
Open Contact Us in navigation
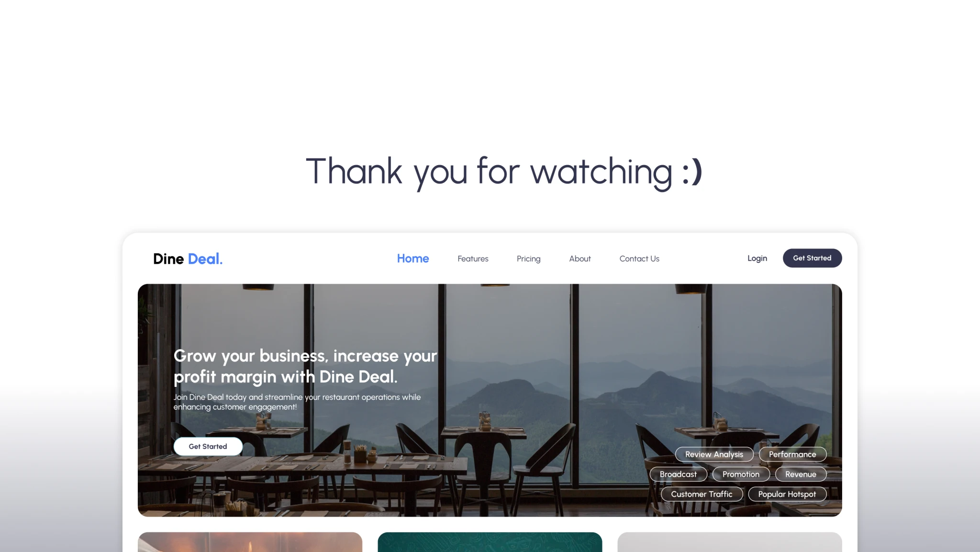click(x=639, y=259)
